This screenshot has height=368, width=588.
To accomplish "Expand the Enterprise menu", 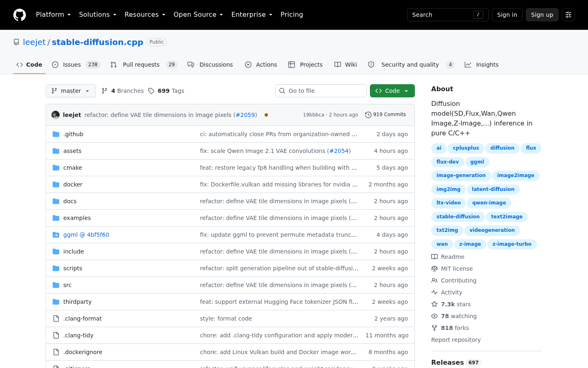I will (252, 15).
